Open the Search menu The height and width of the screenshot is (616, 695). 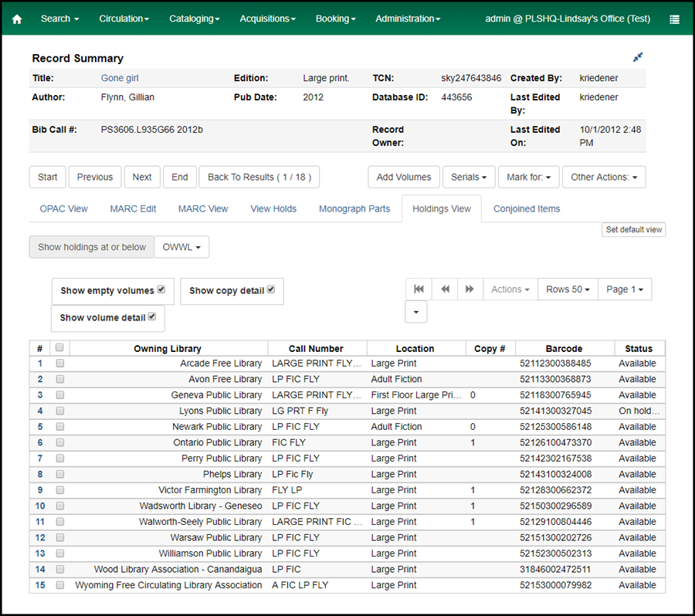(x=59, y=19)
